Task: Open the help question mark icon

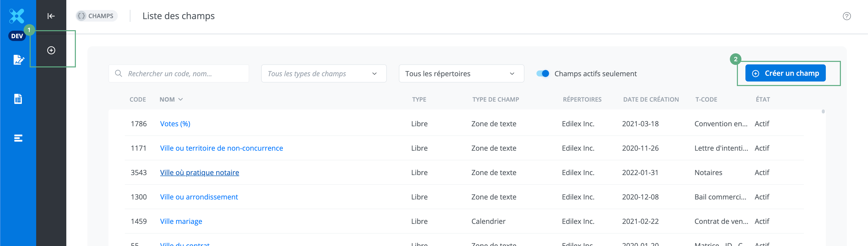Action: click(846, 16)
